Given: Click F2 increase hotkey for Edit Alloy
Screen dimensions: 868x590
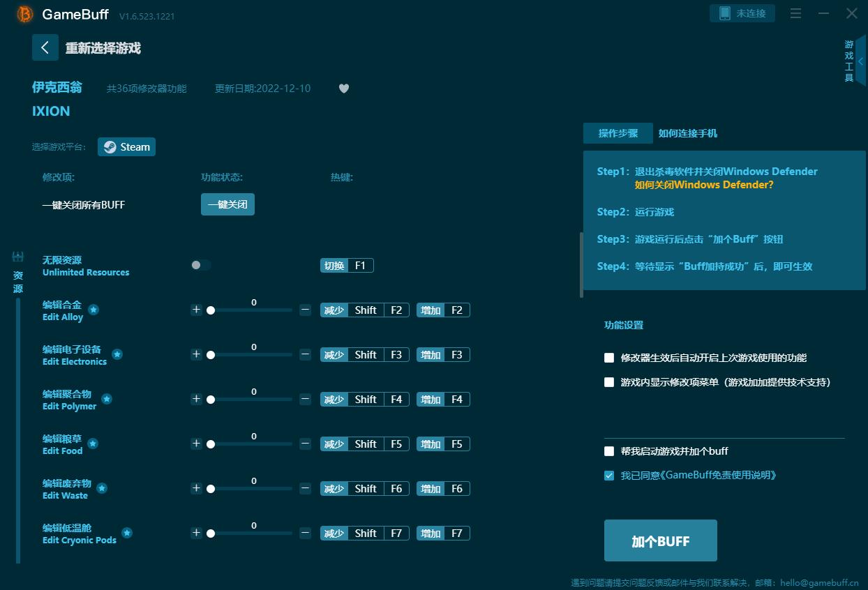Looking at the screenshot, I should coord(443,310).
